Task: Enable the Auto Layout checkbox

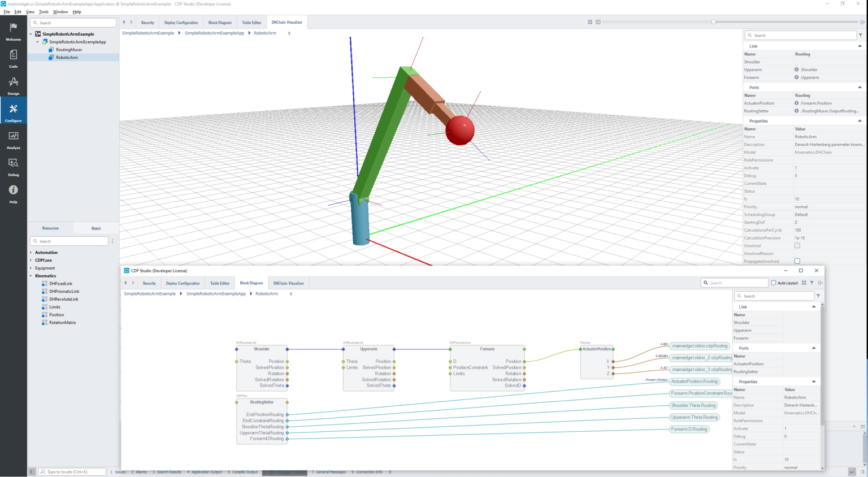Action: [x=774, y=283]
